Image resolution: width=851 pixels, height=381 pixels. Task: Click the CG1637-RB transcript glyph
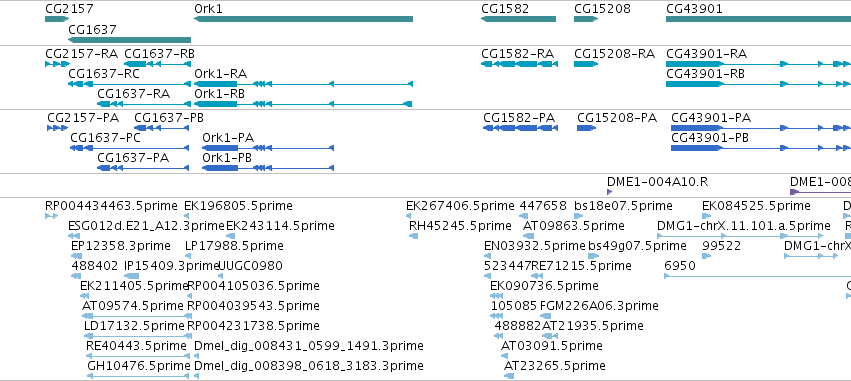[157, 64]
